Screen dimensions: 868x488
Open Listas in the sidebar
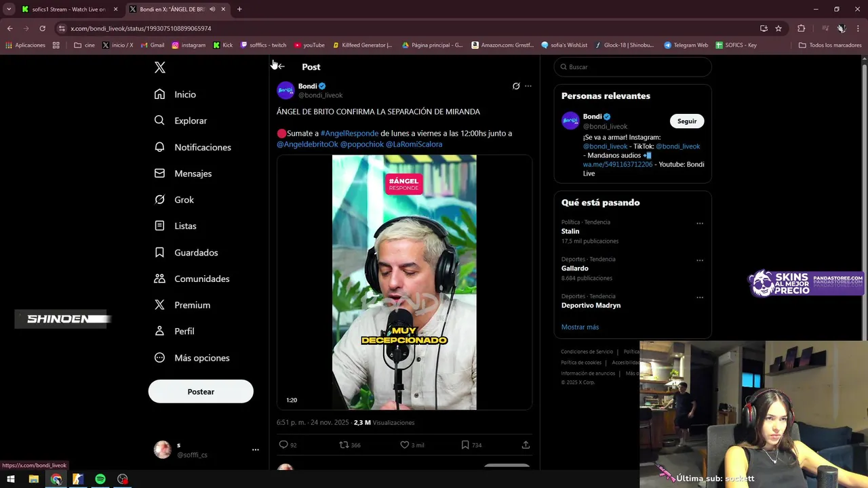click(x=176, y=226)
